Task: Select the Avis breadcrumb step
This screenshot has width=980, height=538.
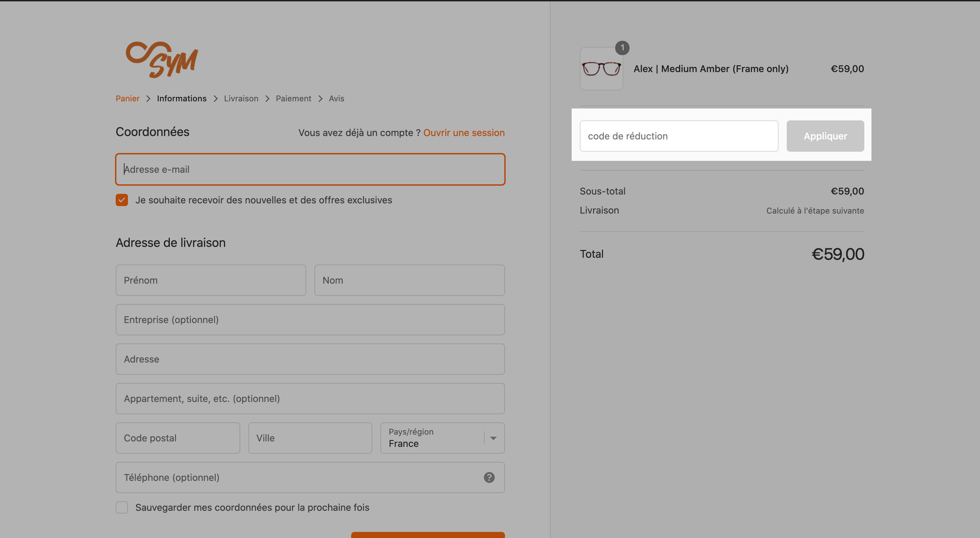Action: tap(336, 99)
